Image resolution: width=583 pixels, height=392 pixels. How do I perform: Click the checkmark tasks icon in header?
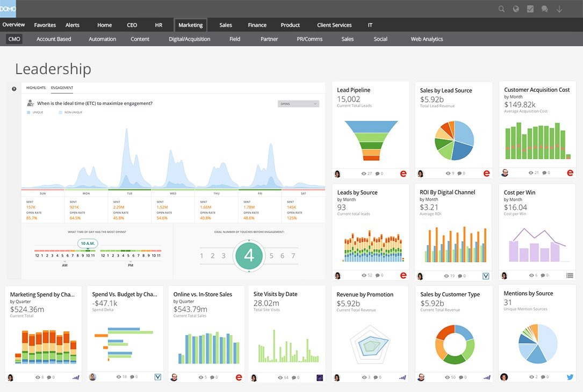[x=530, y=9]
